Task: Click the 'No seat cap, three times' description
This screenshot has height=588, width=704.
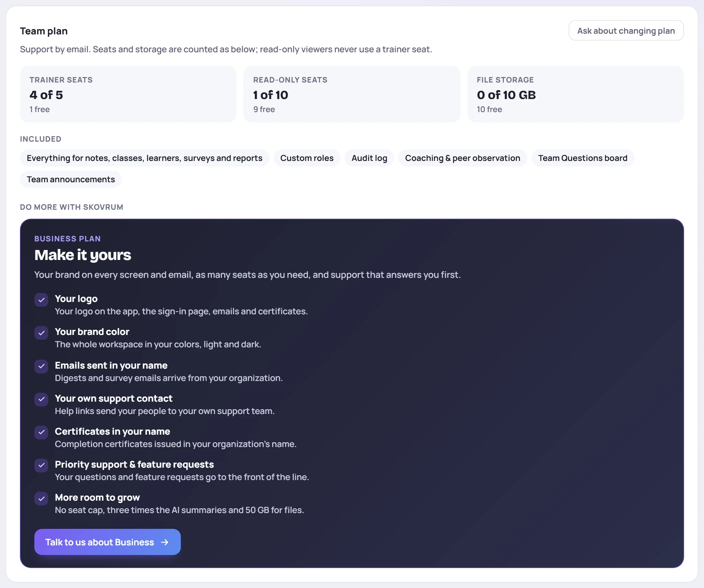Action: coord(179,510)
